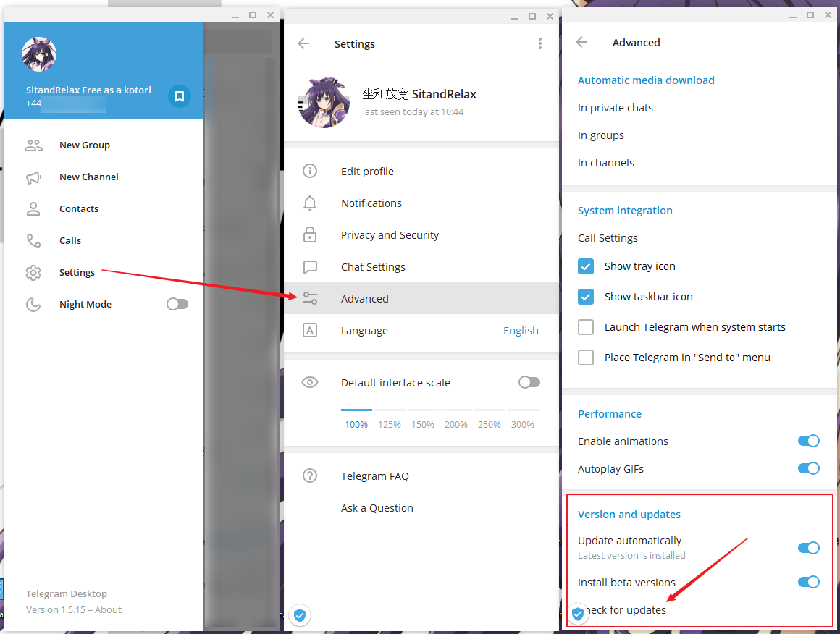Enable Launch Telegram when system starts
This screenshot has width=840, height=634.
(586, 327)
